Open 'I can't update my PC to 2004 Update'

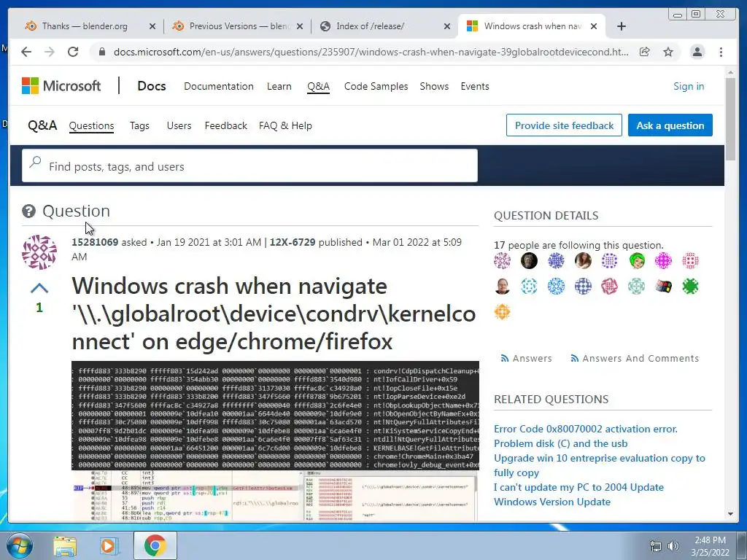(x=578, y=487)
